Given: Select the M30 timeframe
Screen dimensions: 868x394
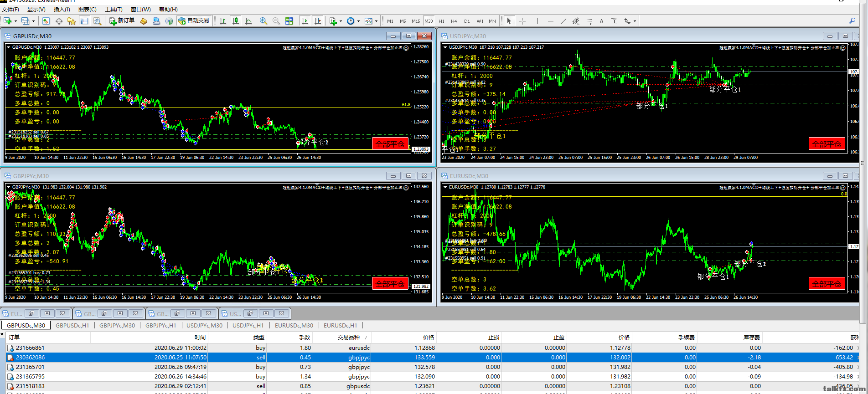Looking at the screenshot, I should pyautogui.click(x=429, y=21).
